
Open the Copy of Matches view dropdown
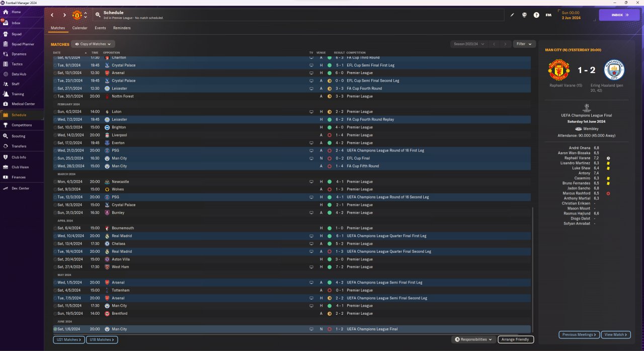pos(93,44)
